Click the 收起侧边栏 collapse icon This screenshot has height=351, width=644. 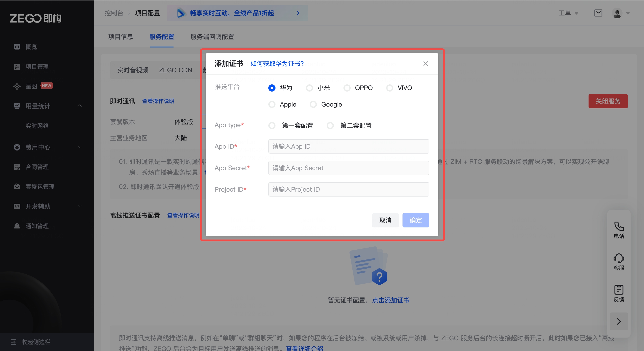(14, 342)
